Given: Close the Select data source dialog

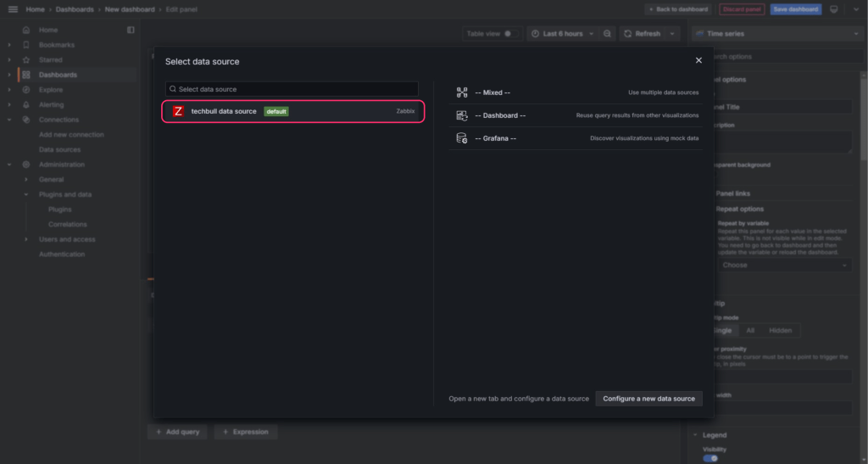Looking at the screenshot, I should tap(698, 60).
